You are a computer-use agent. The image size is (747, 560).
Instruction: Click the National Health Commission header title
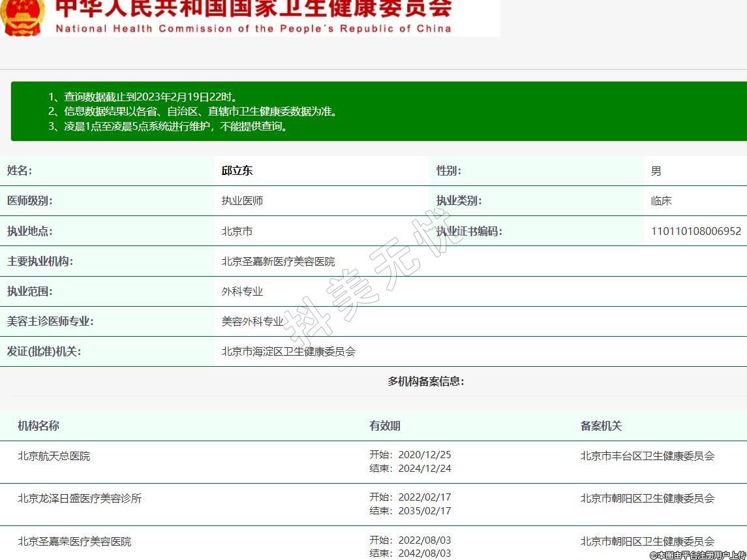point(253,16)
